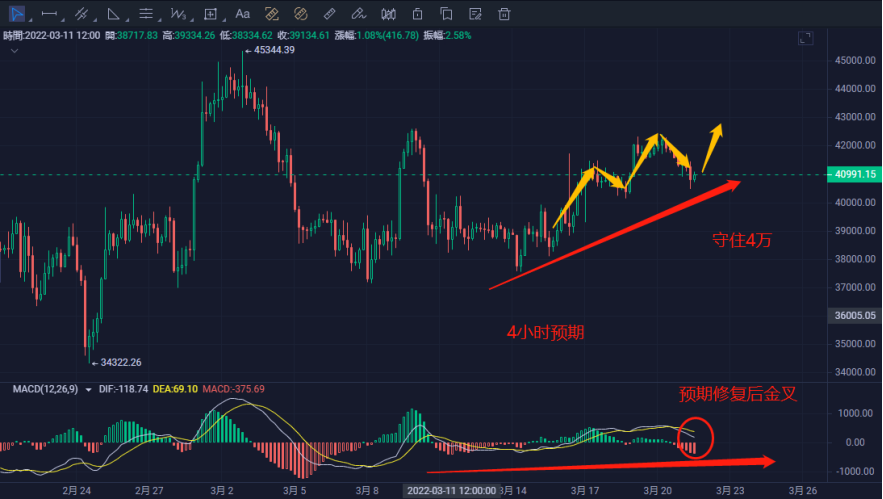Select the cursor pointer tool

coord(17,14)
